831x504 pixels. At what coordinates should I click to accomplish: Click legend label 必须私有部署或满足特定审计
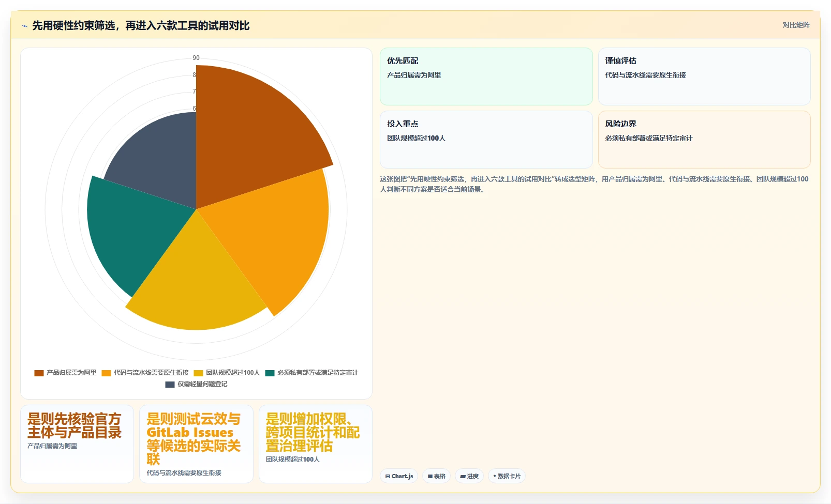click(317, 373)
